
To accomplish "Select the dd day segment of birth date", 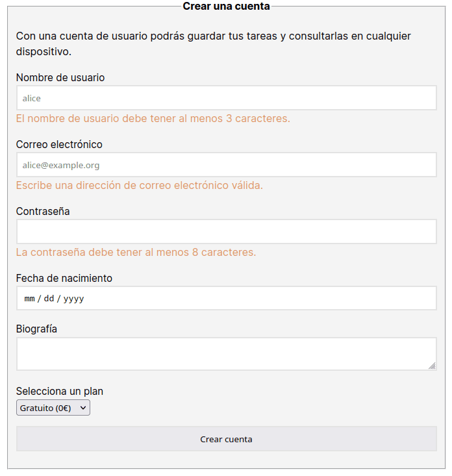I will [x=49, y=299].
